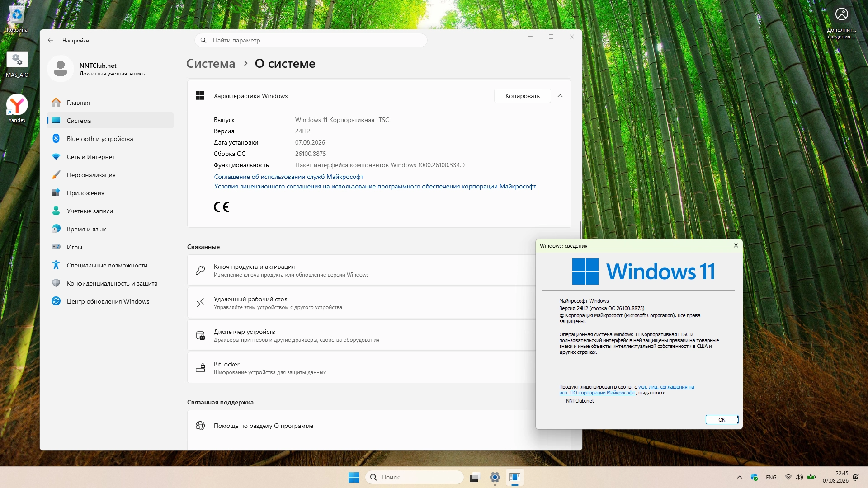
Task: Click the winver taskbar icon
Action: (x=515, y=477)
